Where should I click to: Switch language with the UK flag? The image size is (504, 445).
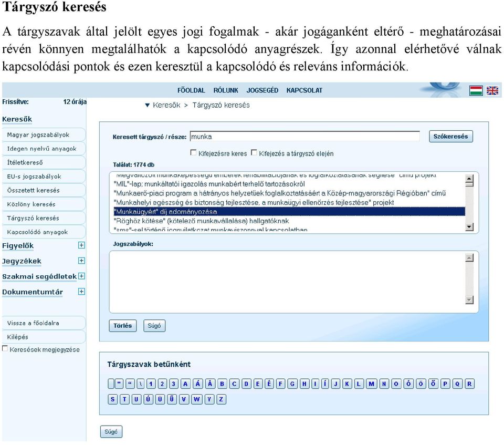[492, 90]
